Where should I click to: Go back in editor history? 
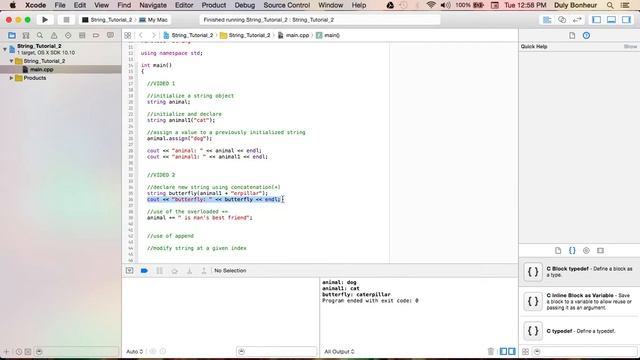(141, 36)
